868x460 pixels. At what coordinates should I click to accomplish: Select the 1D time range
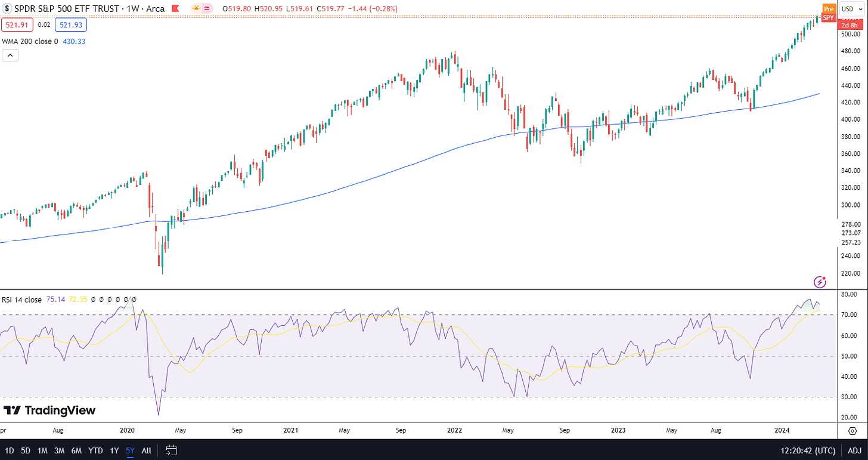[9, 450]
